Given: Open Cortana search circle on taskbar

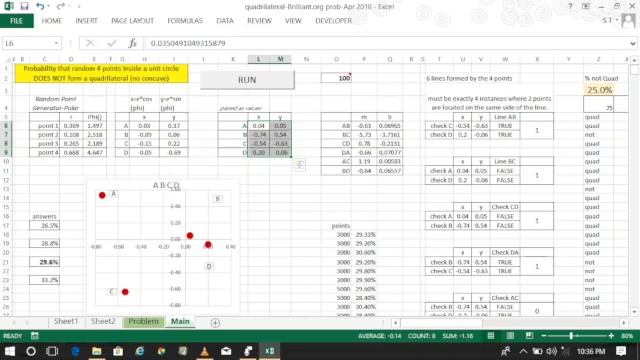Looking at the screenshot, I should [x=31, y=351].
